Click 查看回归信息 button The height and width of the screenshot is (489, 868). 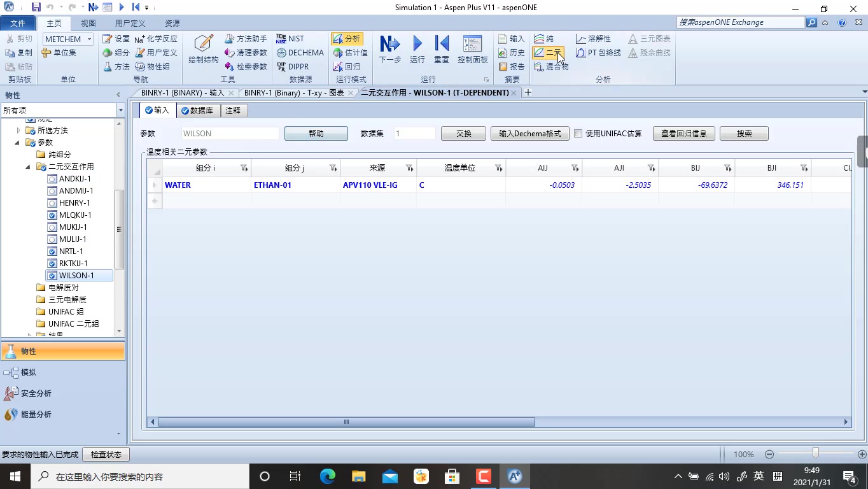click(x=684, y=134)
